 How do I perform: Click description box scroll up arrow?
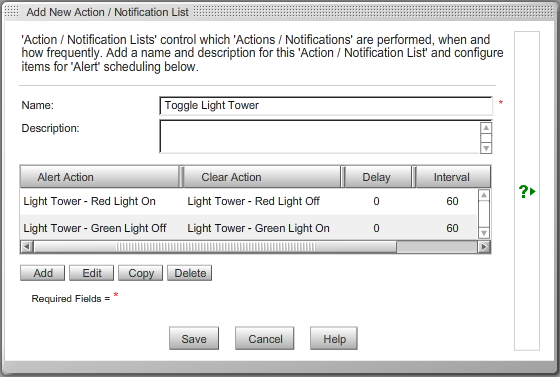point(486,128)
